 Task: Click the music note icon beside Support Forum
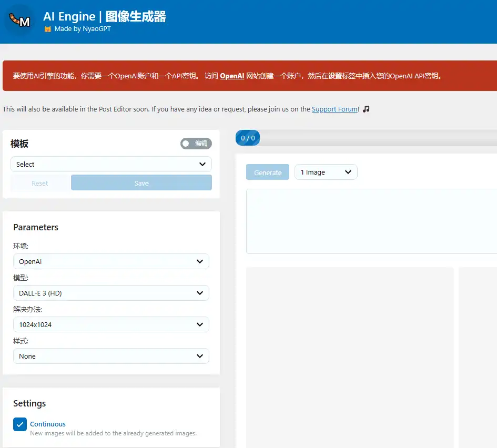(365, 109)
